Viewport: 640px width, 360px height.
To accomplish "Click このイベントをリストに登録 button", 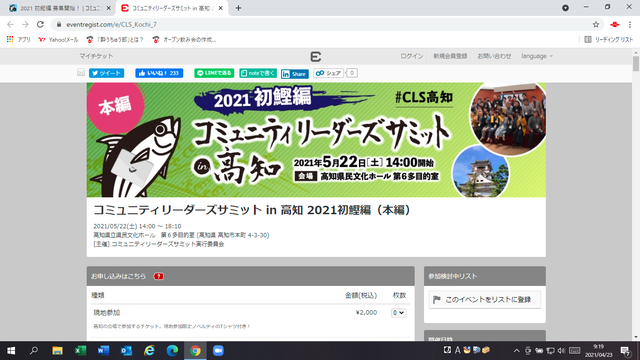I will 484,300.
